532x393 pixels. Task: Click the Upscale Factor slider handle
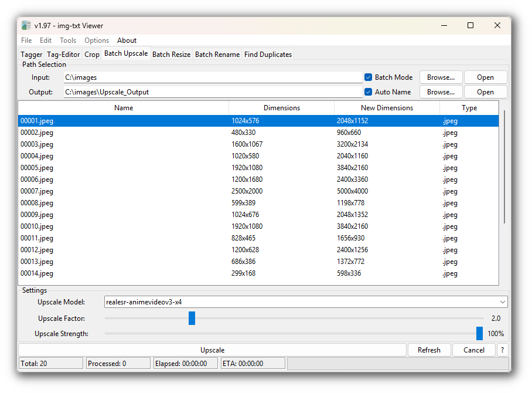coord(192,319)
